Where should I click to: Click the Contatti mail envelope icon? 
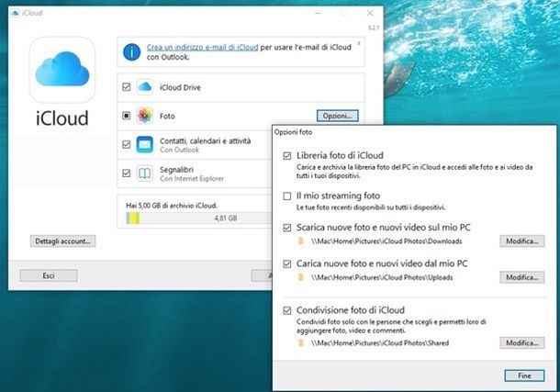[x=145, y=145]
